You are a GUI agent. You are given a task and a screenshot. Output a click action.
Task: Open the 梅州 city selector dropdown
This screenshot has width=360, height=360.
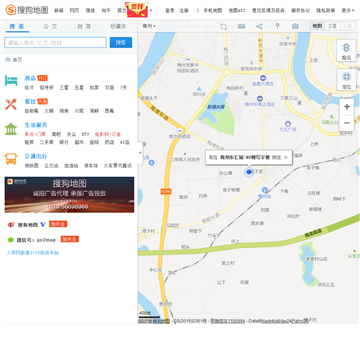click(149, 26)
